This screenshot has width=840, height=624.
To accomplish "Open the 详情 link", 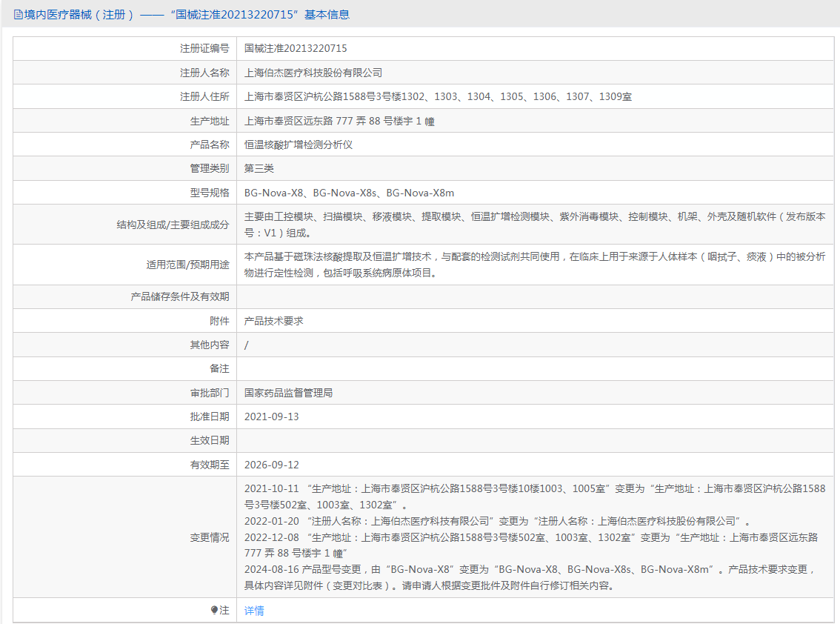I will 254,611.
